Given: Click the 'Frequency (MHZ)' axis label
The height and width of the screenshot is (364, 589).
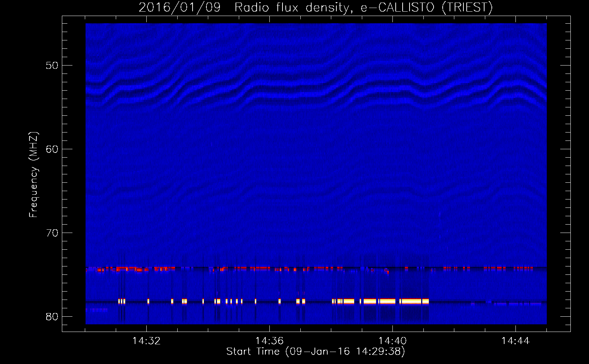Looking at the screenshot, I should 33,175.
